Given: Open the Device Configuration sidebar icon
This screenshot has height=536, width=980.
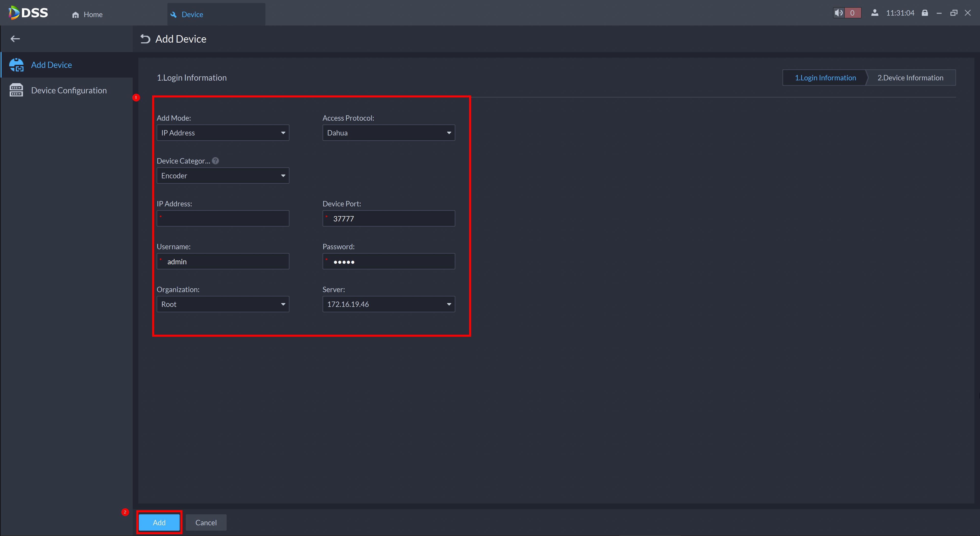Looking at the screenshot, I should (16, 90).
